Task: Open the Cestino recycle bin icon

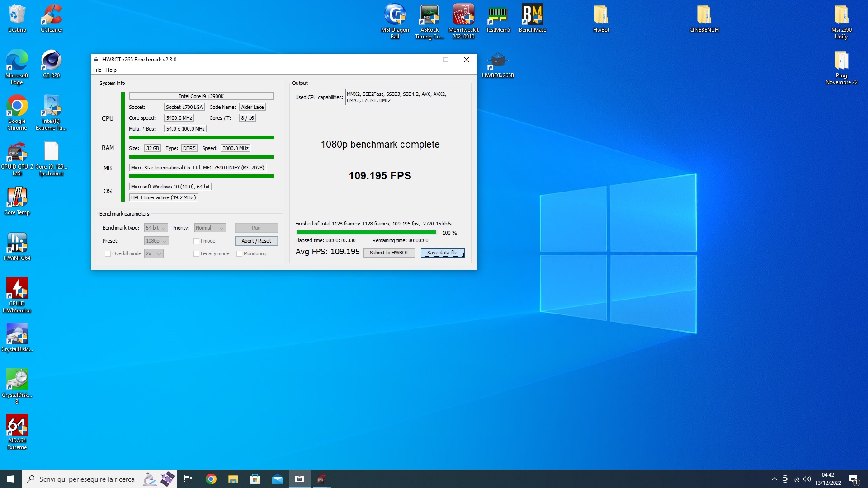Action: coord(17,18)
